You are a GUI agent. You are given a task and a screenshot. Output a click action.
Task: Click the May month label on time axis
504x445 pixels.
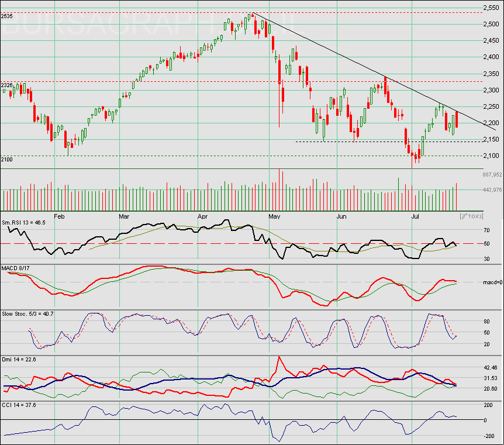274,216
